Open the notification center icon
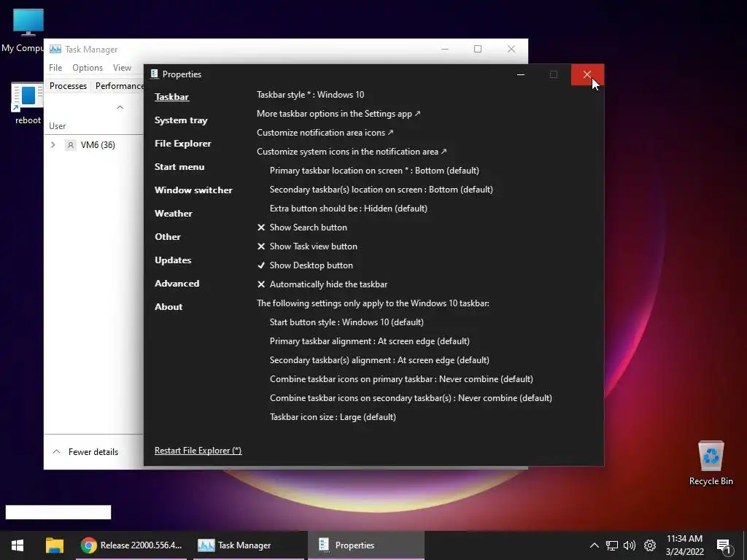The image size is (747, 560). [x=724, y=547]
